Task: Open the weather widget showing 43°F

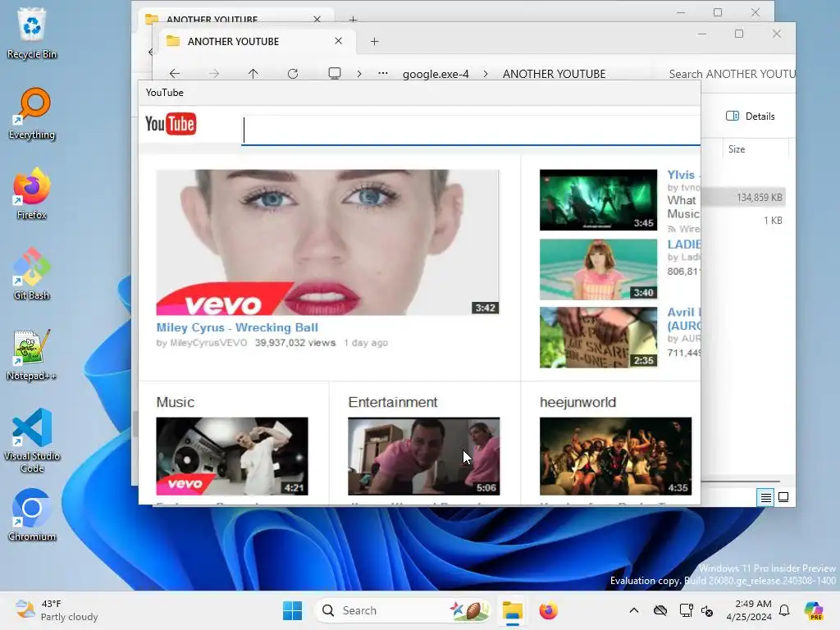Action: point(57,610)
